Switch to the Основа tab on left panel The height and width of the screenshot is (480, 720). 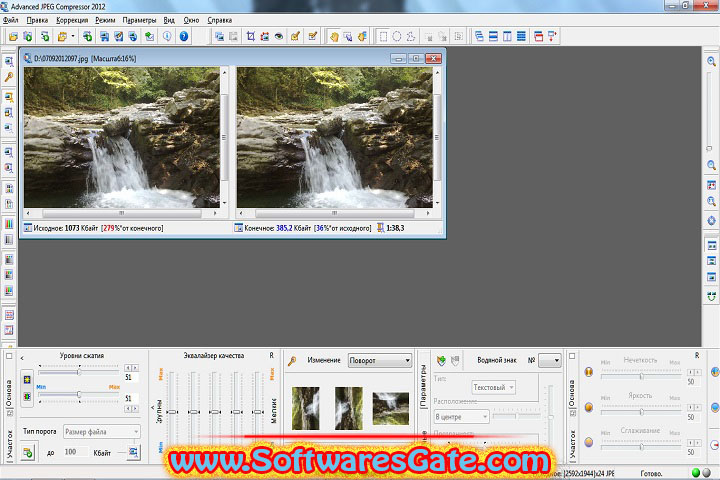pyautogui.click(x=9, y=393)
